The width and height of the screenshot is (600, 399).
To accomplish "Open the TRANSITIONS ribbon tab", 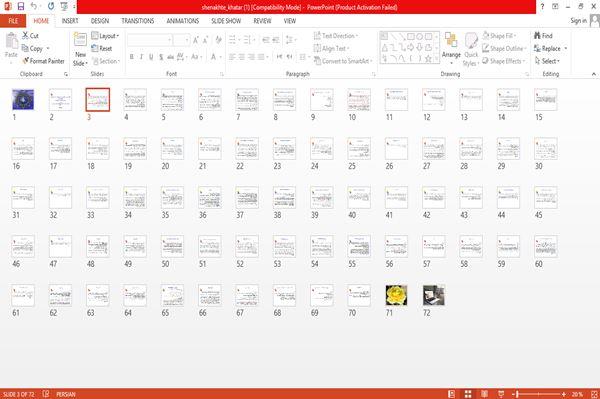I will click(x=138, y=21).
